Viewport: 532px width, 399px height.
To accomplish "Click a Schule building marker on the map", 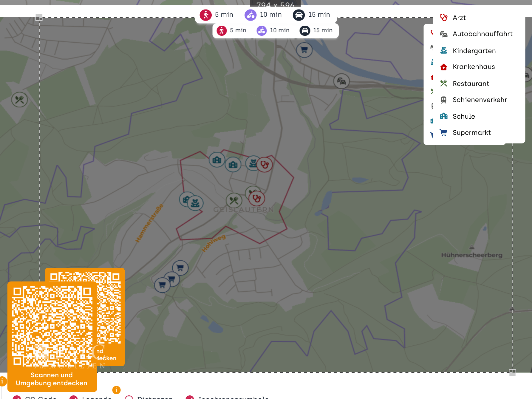I will point(217,160).
